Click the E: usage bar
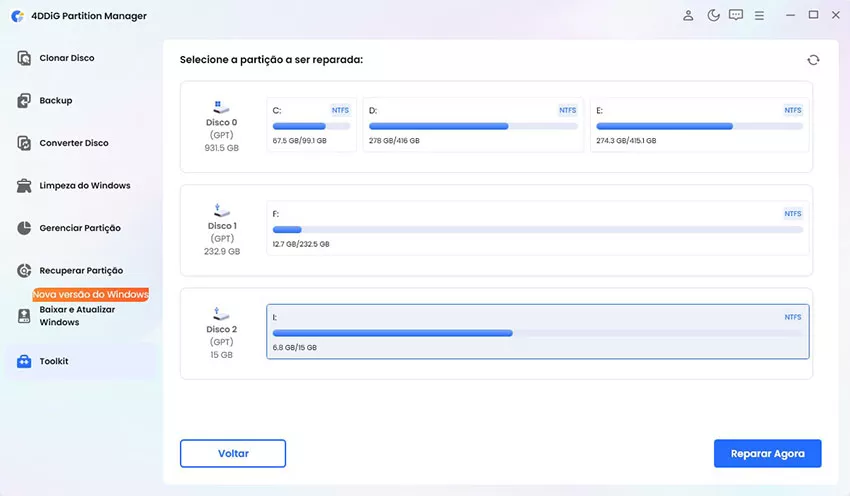This screenshot has width=850, height=496. (699, 126)
